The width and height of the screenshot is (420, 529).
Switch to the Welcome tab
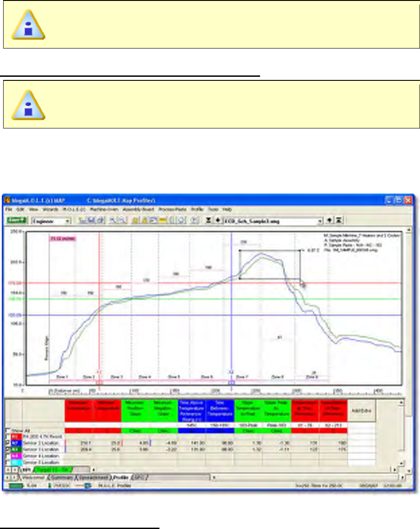pos(33,478)
